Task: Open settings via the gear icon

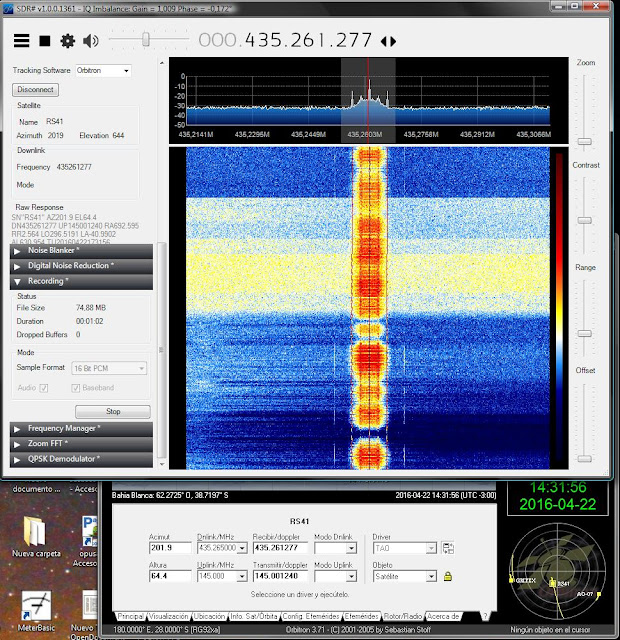Action: pyautogui.click(x=67, y=41)
